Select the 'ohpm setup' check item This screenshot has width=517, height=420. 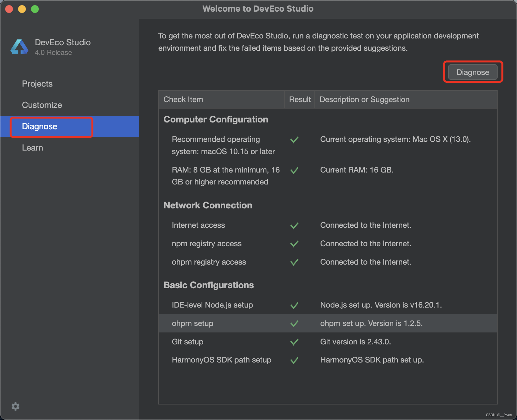pos(193,323)
